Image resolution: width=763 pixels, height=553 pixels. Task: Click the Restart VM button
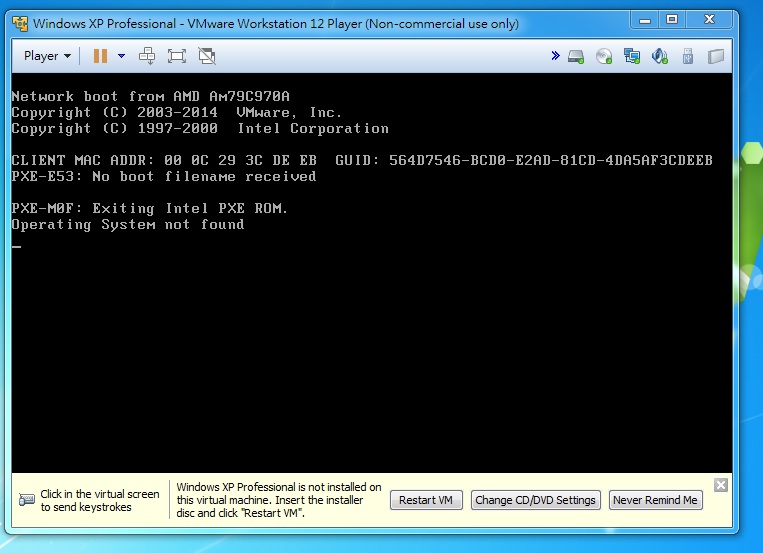coord(426,500)
